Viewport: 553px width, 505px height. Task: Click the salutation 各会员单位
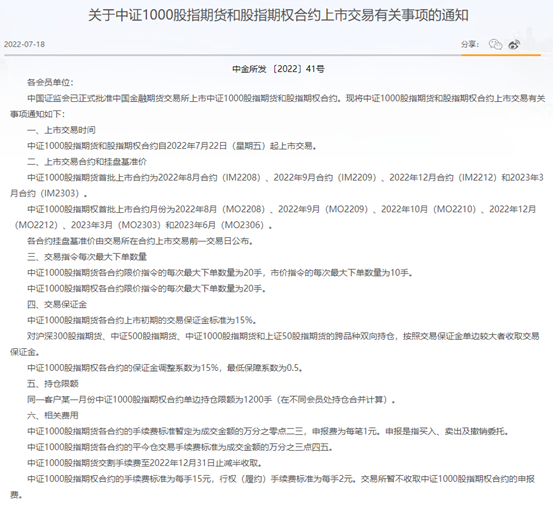pos(50,83)
